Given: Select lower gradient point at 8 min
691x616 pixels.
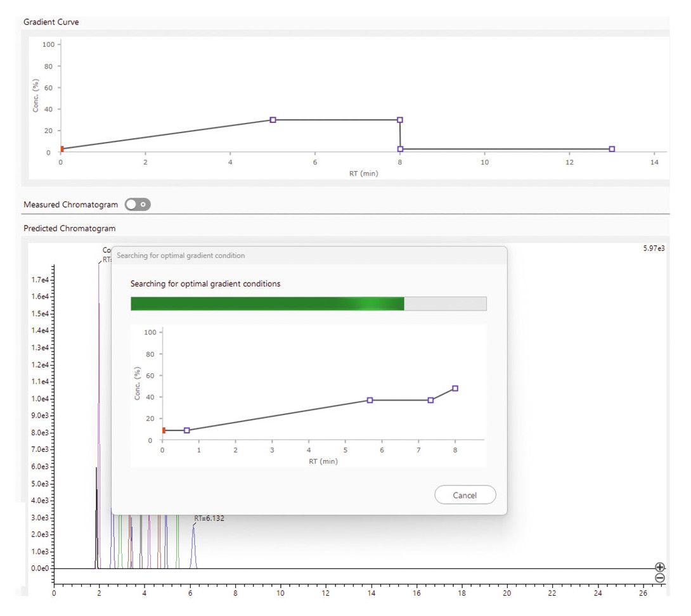Looking at the screenshot, I should (x=400, y=149).
